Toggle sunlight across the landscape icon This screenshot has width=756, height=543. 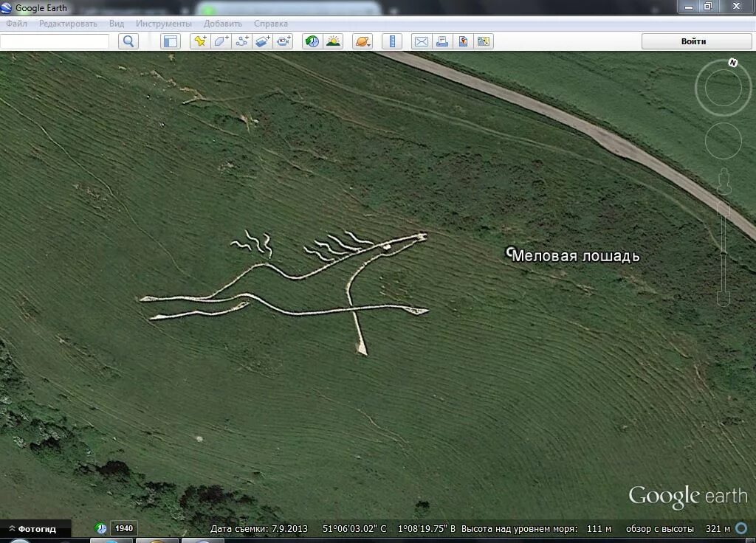pos(333,41)
